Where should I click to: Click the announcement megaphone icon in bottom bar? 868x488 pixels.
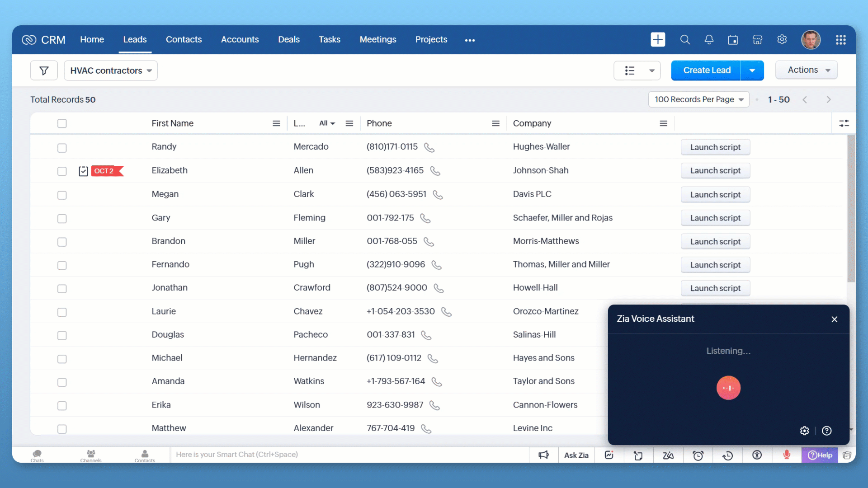(543, 455)
